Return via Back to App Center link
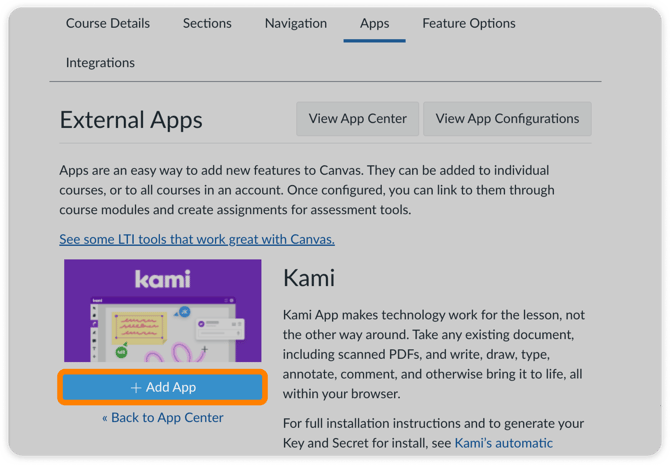Screen dimensions: 670x465 (162, 418)
